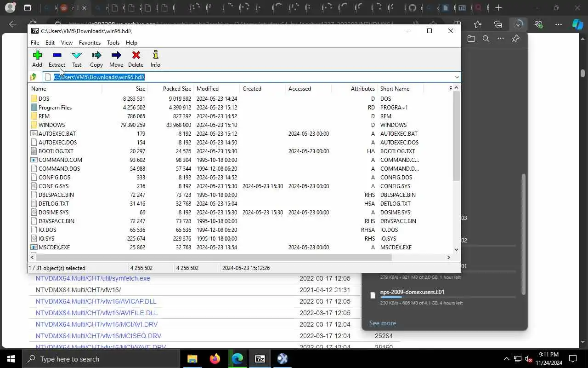Open the Help menu
This screenshot has height=368, width=588.
tap(131, 42)
